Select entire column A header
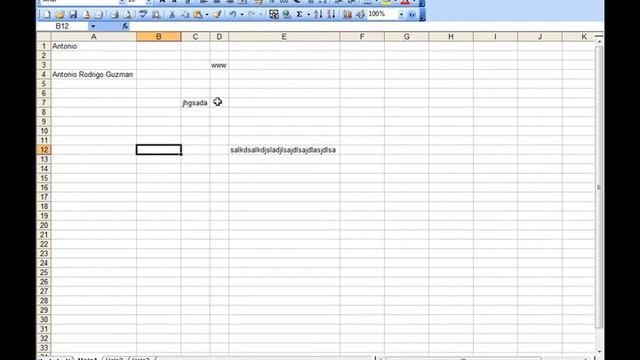Screen dimensions: 640x360 coord(93,37)
